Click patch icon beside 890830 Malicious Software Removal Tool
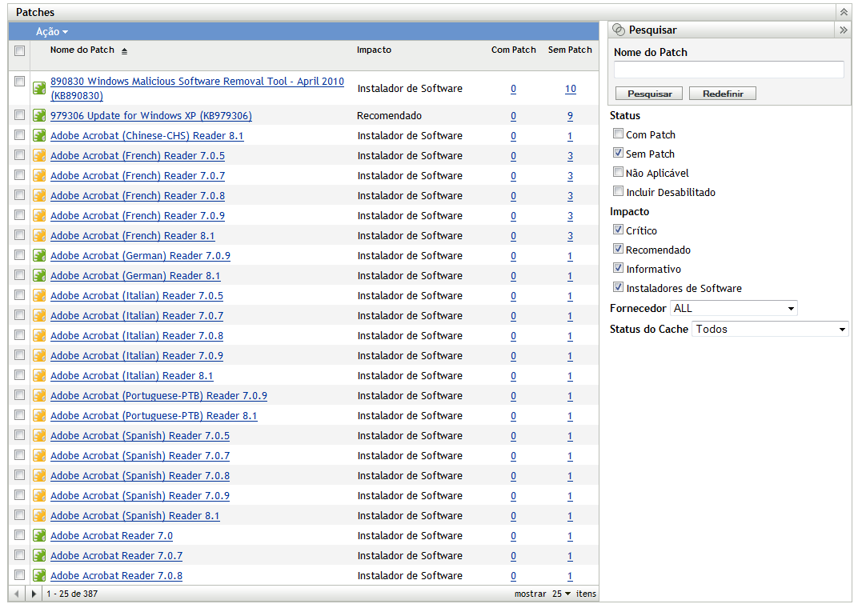 point(39,88)
